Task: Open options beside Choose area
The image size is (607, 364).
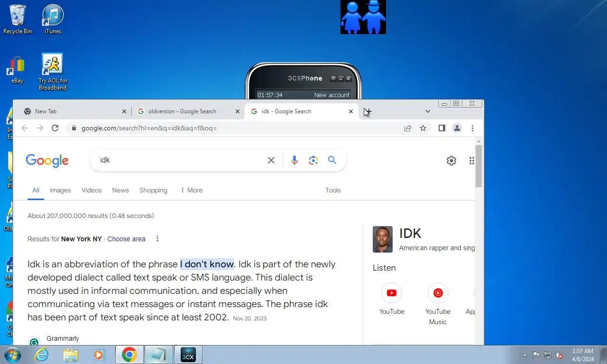Action: (x=157, y=238)
